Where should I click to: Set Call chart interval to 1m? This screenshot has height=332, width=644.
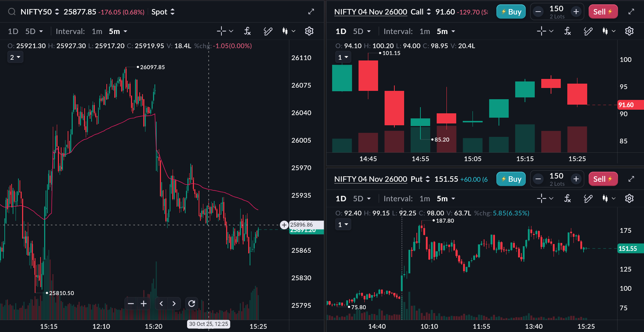coord(425,31)
